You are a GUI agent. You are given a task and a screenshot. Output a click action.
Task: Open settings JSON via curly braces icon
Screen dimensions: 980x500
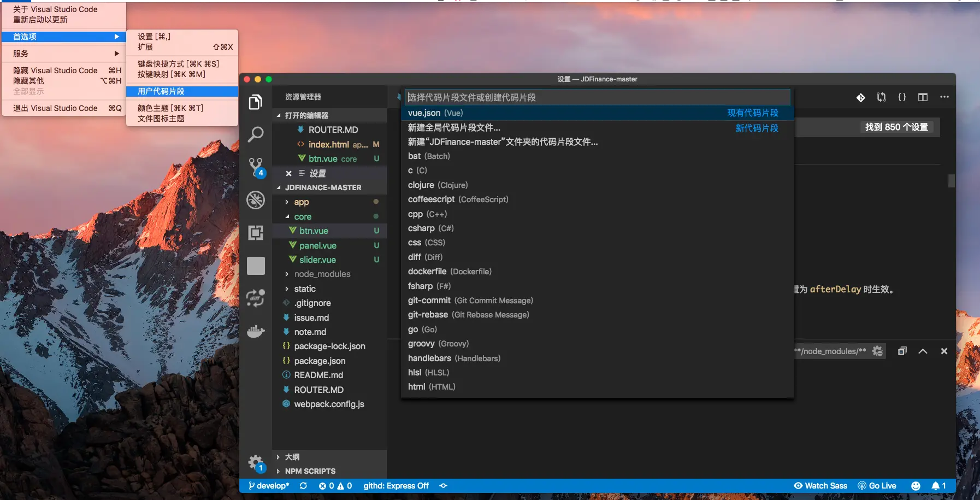902,97
